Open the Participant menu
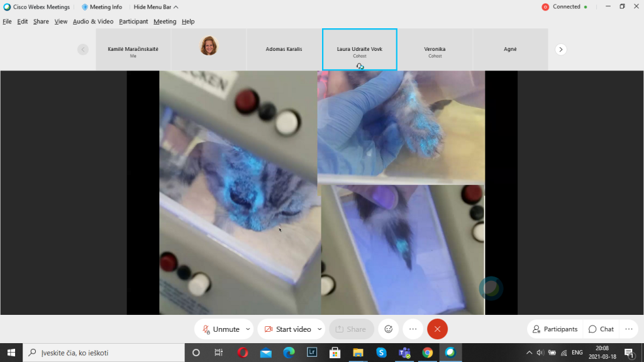 tap(133, 21)
